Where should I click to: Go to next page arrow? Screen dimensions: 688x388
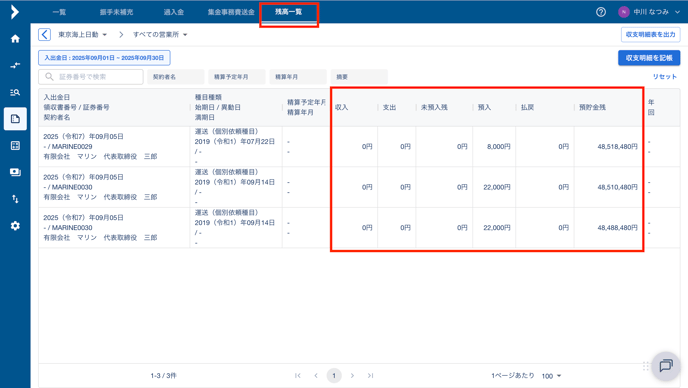(x=352, y=375)
